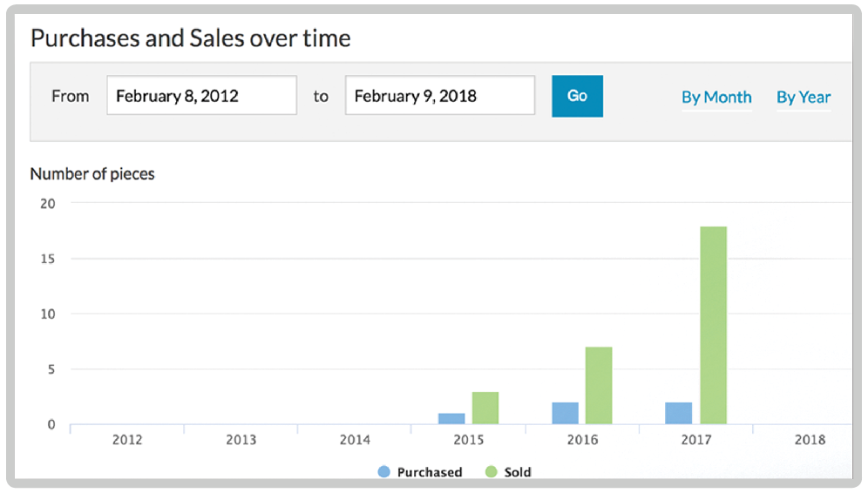Toggle the Purchased series legend label
The height and width of the screenshot is (493, 868).
click(429, 472)
